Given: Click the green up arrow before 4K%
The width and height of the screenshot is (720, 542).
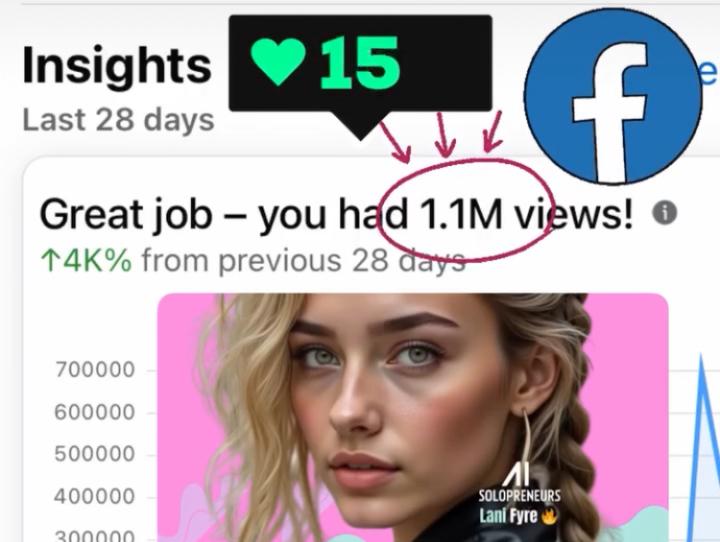Looking at the screenshot, I should [49, 261].
